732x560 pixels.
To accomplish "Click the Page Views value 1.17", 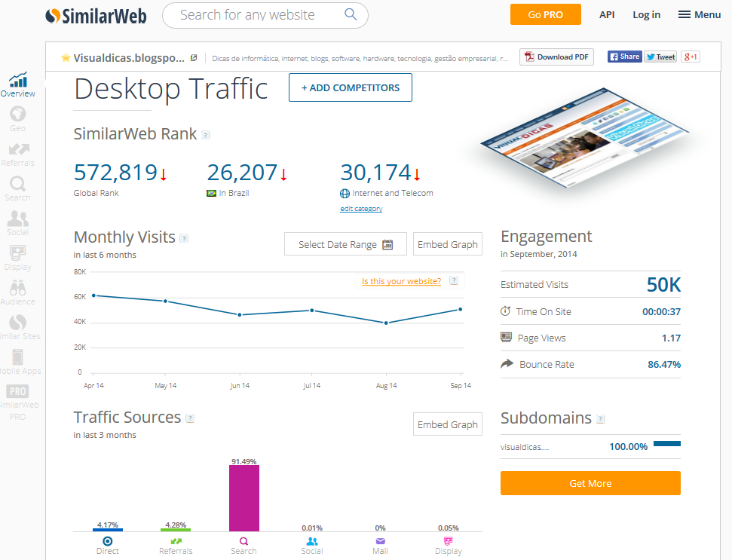I will click(x=671, y=338).
